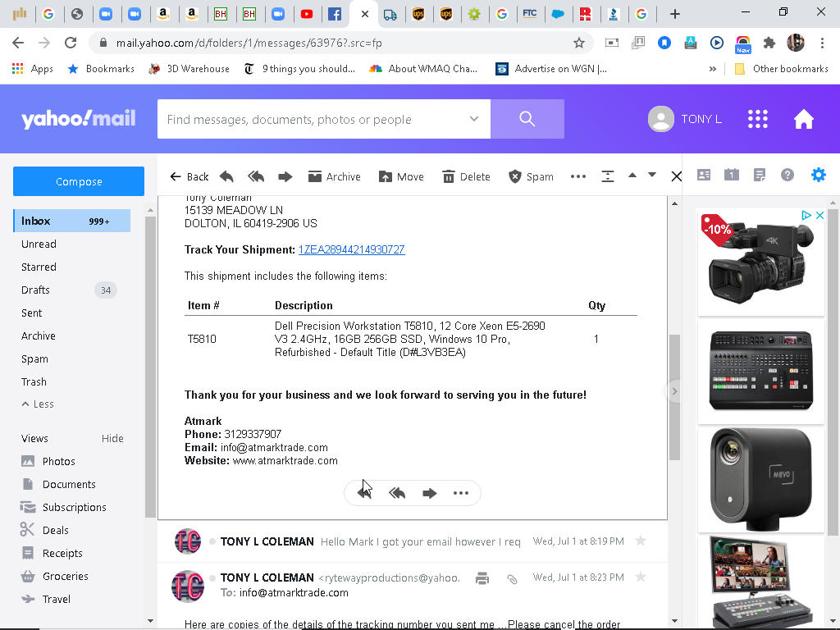Click Reply All icon below message body
840x630 pixels.
(397, 493)
